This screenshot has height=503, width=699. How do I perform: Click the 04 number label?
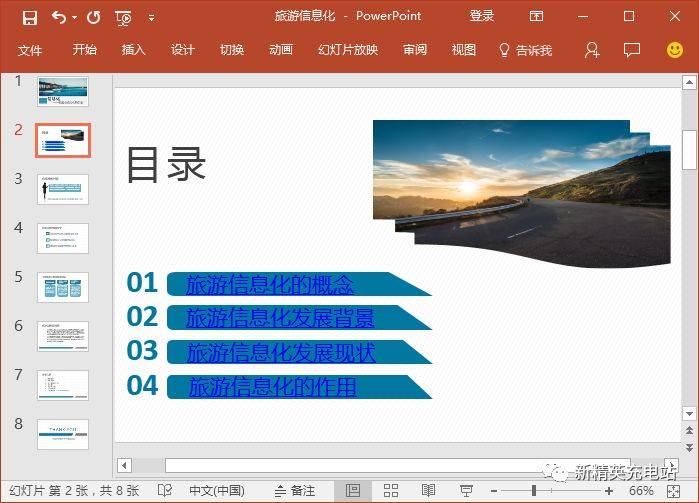pyautogui.click(x=142, y=385)
